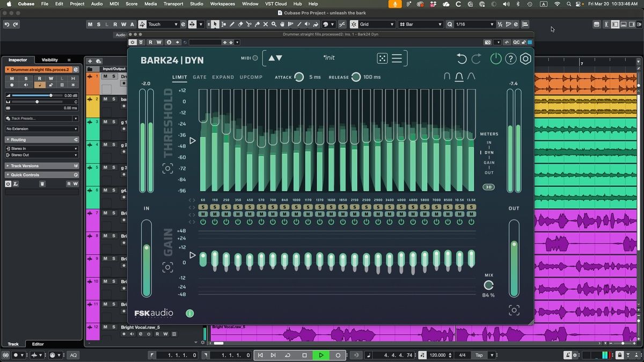This screenshot has width=644, height=362.
Task: Click the undo arrow in the plugin
Action: point(462,59)
